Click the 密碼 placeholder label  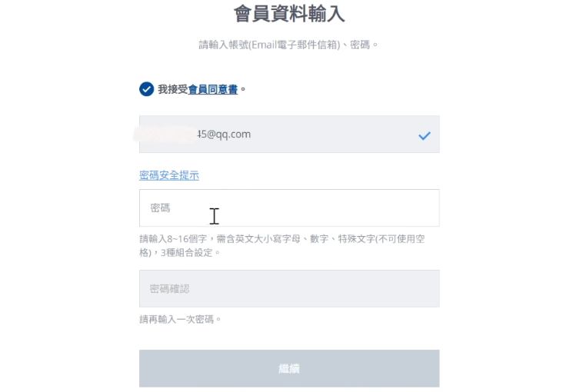coord(160,208)
